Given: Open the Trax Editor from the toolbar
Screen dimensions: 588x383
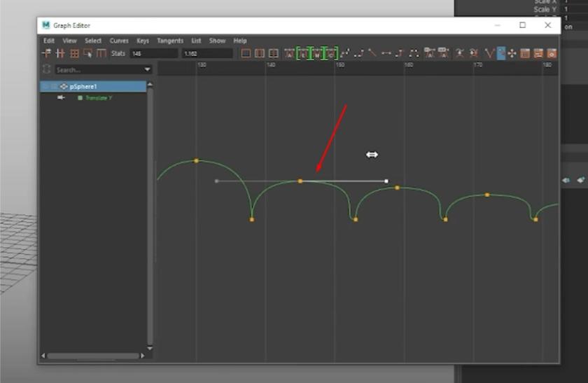Looking at the screenshot, I should 538,53.
